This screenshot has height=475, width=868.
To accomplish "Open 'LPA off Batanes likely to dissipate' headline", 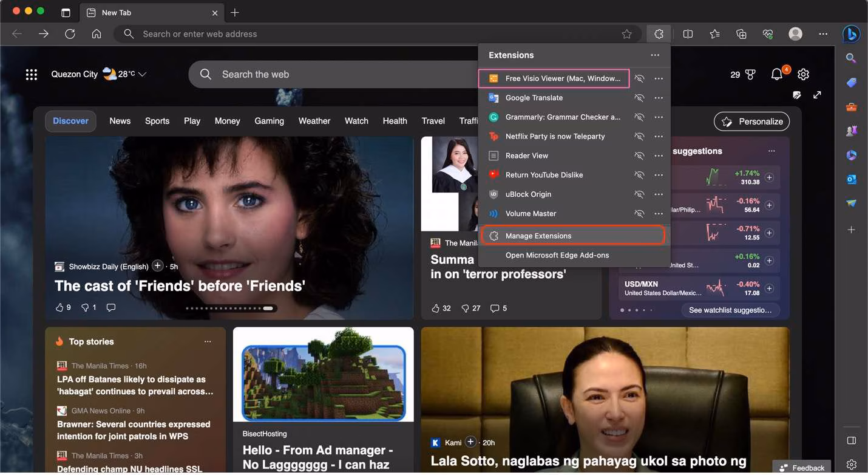I will tap(135, 385).
